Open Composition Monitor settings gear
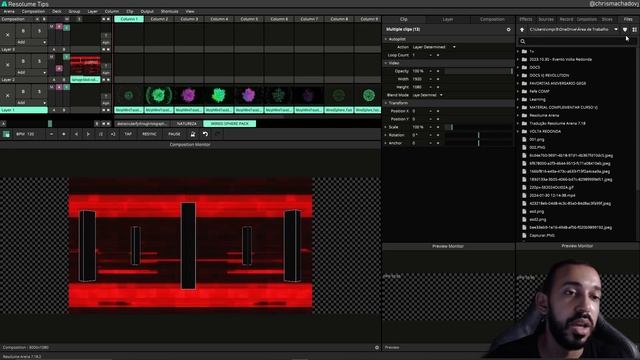 377,347
